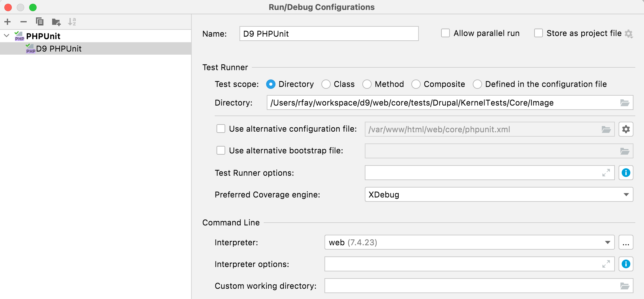Open the Interpreter dropdown
644x299 pixels.
[x=607, y=242]
